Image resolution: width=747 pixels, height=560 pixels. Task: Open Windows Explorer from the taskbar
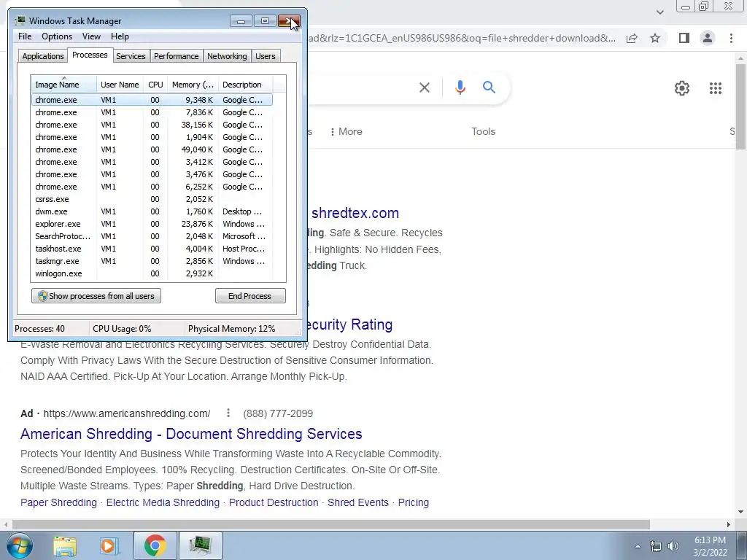(65, 545)
